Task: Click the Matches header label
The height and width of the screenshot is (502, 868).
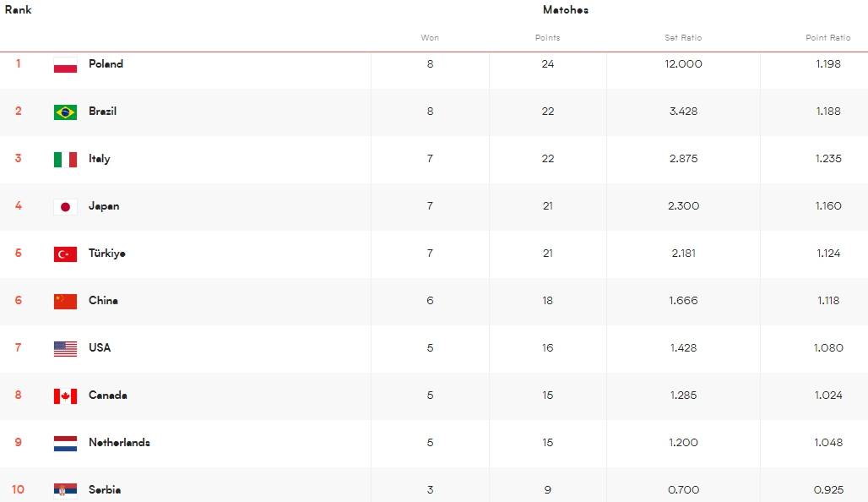Action: (x=565, y=9)
